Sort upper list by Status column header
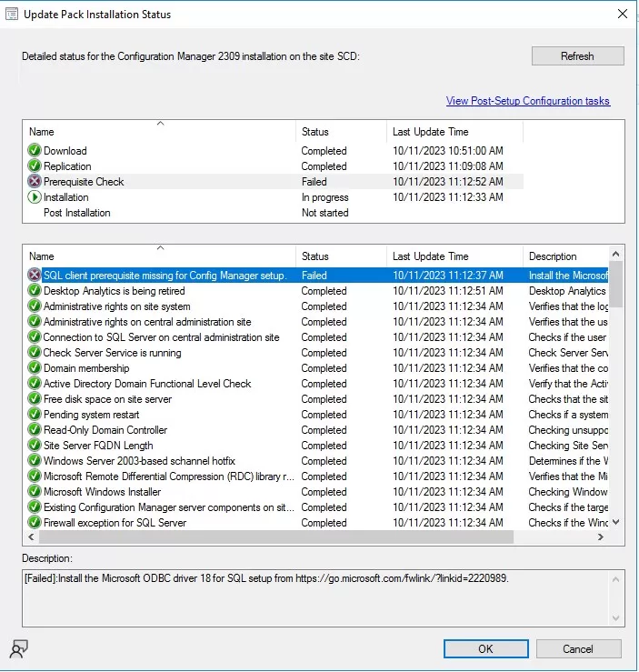The width and height of the screenshot is (639, 672). pyautogui.click(x=342, y=132)
